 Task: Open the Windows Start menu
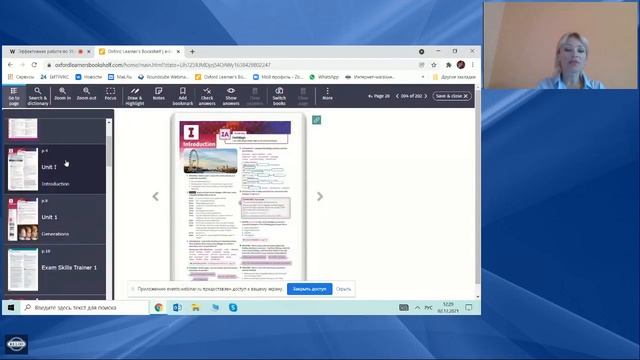(11, 307)
